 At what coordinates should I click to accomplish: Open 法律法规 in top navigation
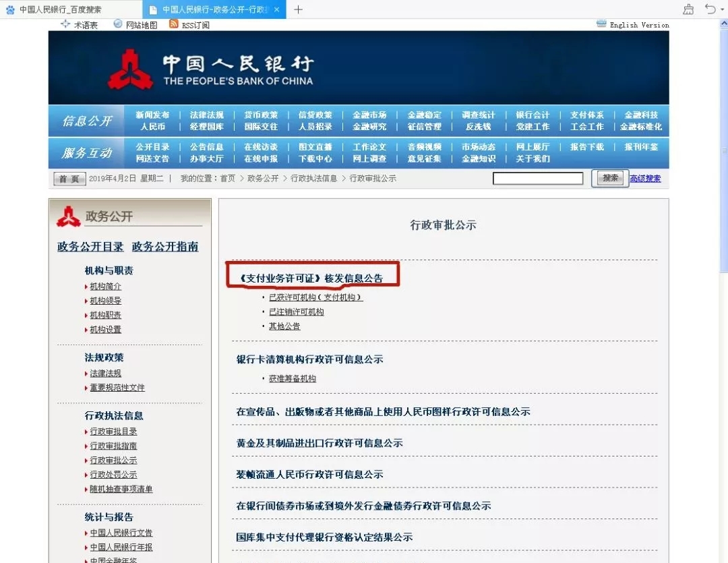pos(207,115)
